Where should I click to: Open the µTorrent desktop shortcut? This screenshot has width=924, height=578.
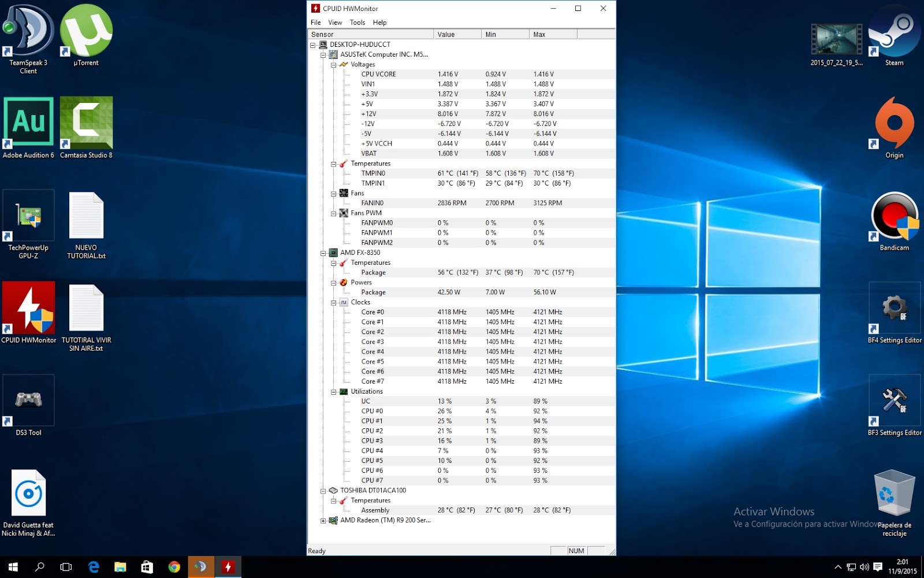tap(86, 36)
